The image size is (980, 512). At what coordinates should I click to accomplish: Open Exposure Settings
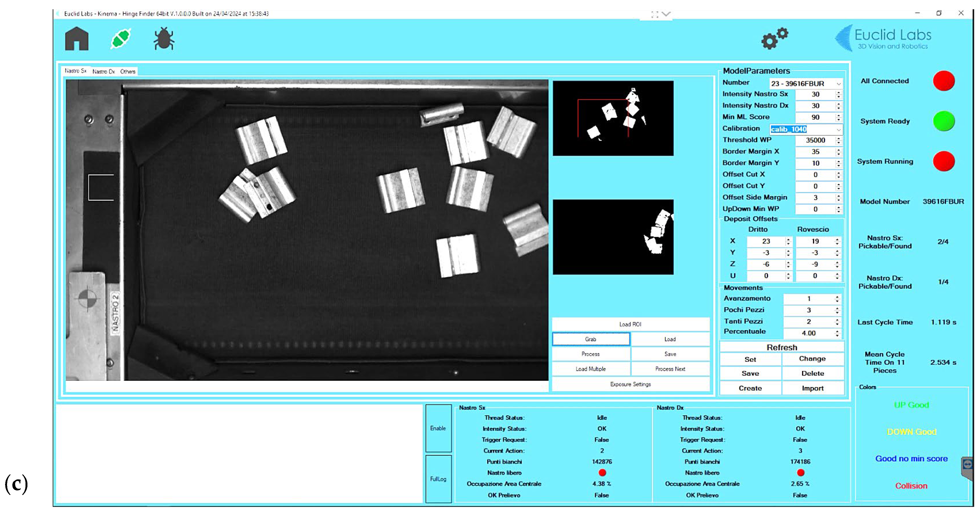630,384
